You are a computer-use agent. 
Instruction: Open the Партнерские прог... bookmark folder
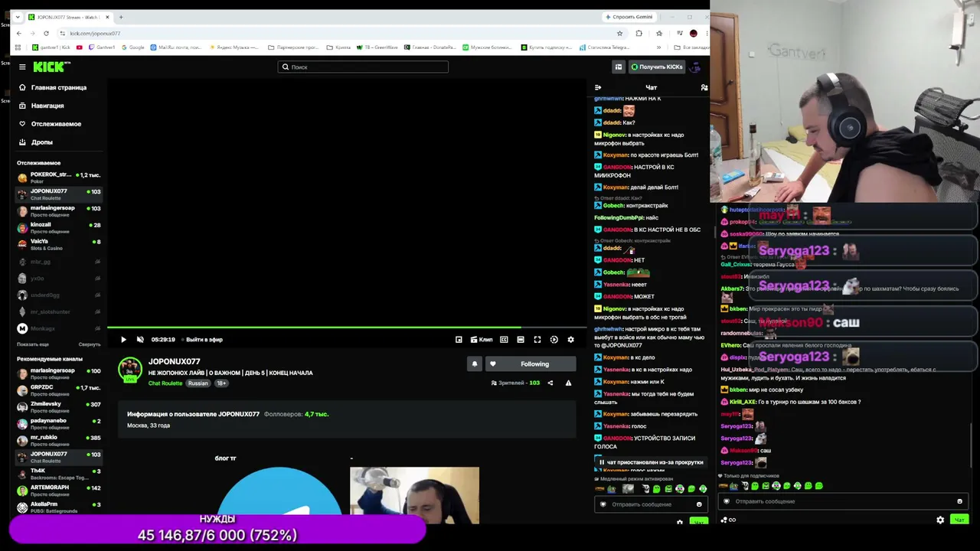[x=293, y=47]
